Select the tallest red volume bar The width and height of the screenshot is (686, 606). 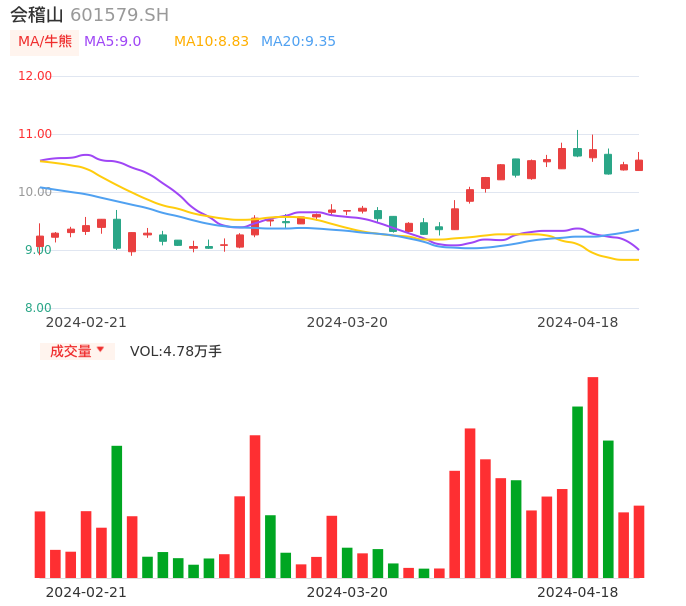pyautogui.click(x=593, y=478)
